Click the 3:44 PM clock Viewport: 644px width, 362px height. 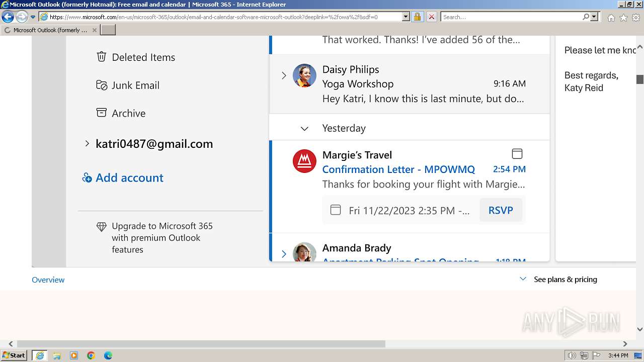coord(618,355)
